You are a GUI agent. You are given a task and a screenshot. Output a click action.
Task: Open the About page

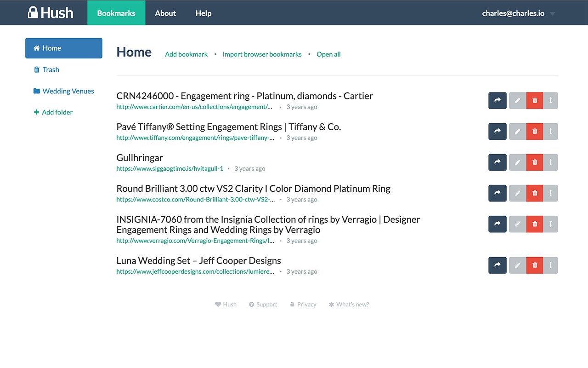(165, 13)
